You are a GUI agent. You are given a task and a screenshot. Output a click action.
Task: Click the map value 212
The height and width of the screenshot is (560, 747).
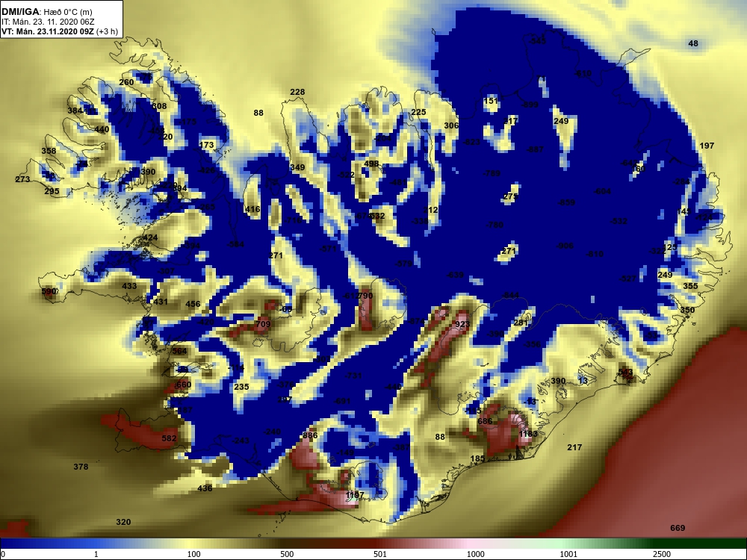point(430,210)
